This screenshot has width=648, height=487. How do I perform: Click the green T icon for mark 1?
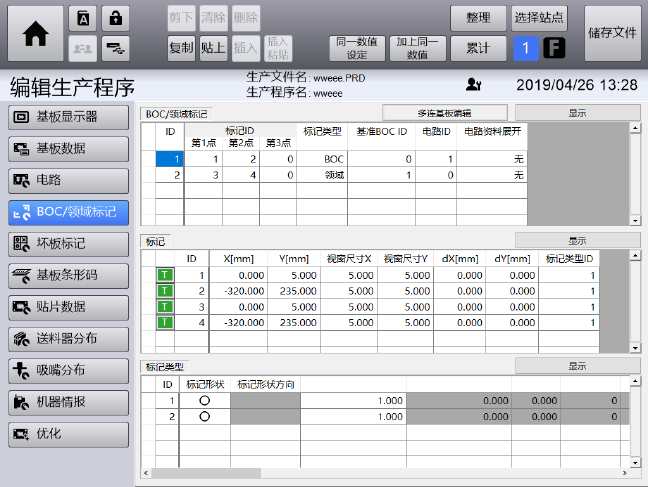[165, 275]
